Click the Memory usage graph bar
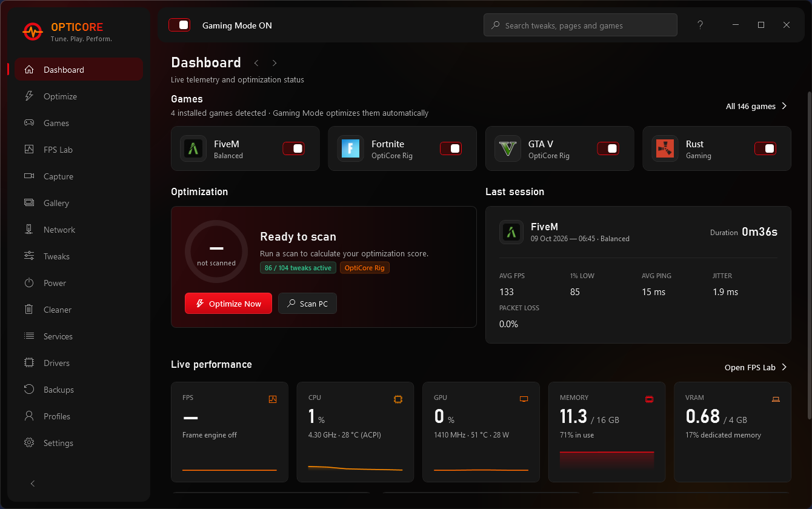 click(607, 460)
